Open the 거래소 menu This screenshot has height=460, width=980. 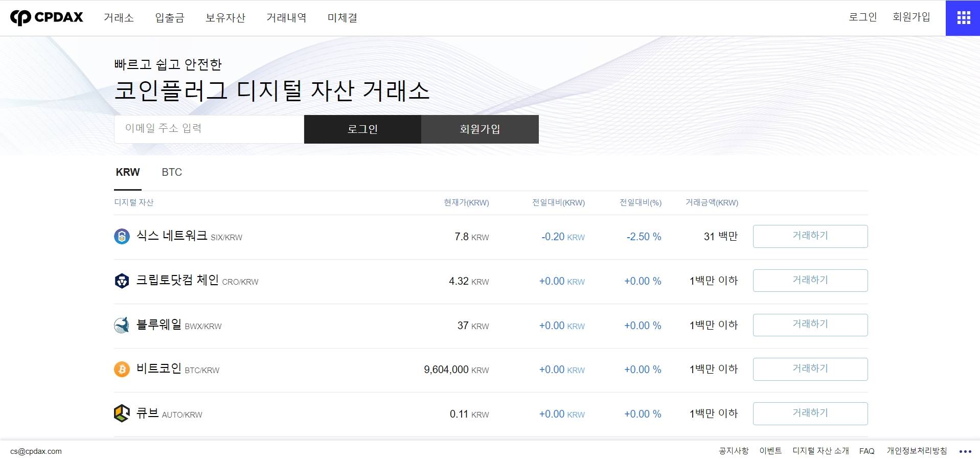(x=119, y=18)
